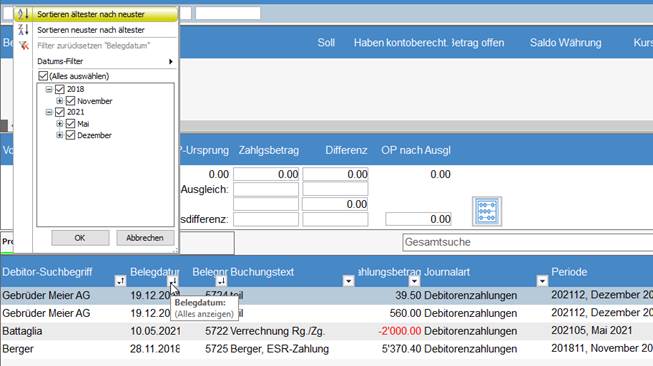Click the Ausgleich Zahlgsbetrag input field
653x366 pixels.
point(266,189)
